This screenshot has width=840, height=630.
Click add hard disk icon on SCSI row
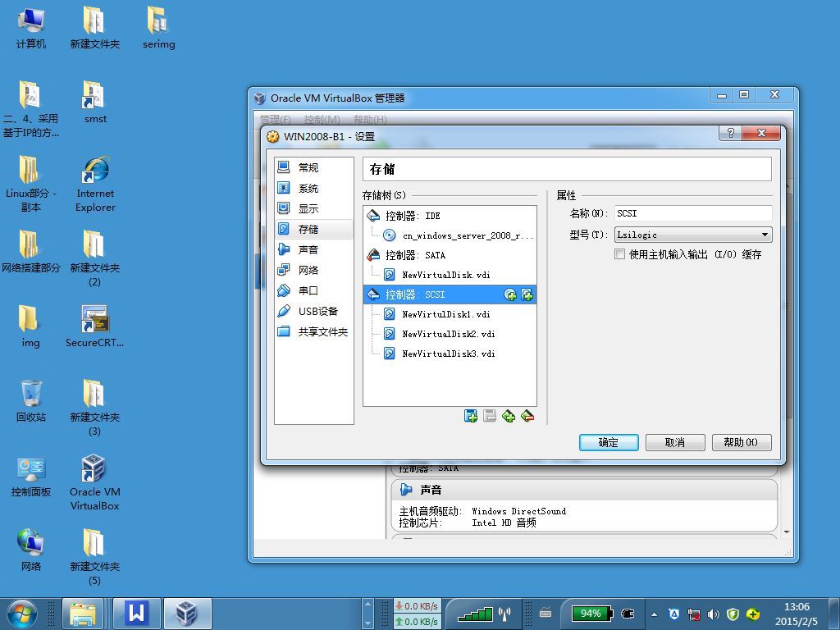pos(527,294)
